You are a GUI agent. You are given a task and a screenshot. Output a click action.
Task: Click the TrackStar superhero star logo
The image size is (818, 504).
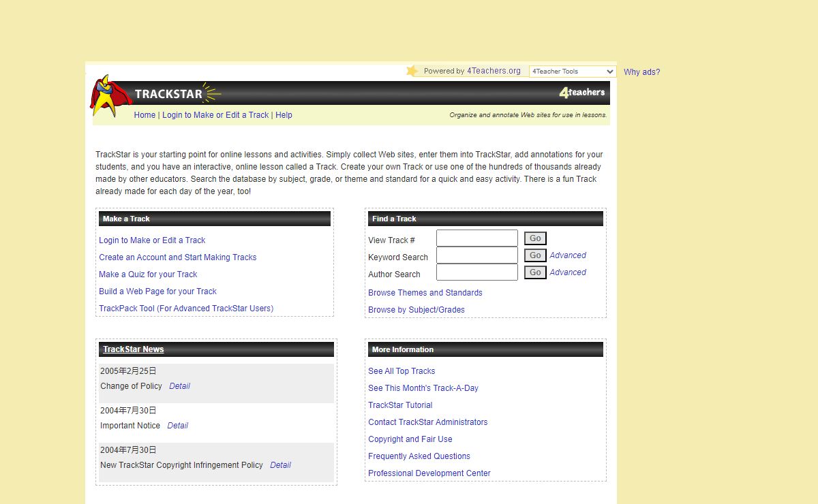tap(110, 96)
